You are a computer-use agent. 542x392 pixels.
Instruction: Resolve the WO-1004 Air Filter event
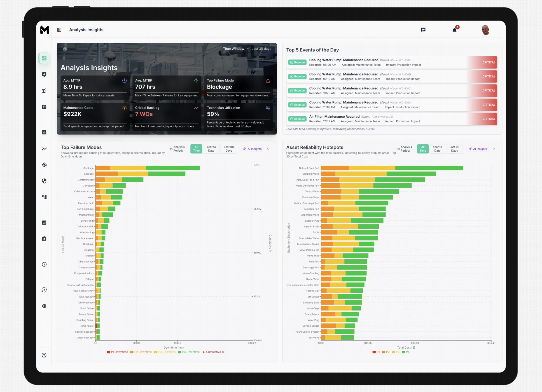click(x=297, y=119)
